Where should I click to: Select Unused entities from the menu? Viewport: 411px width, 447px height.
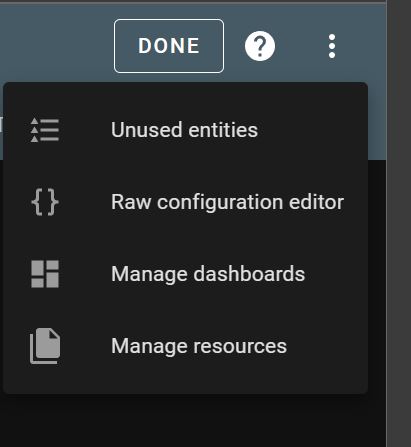point(186,130)
